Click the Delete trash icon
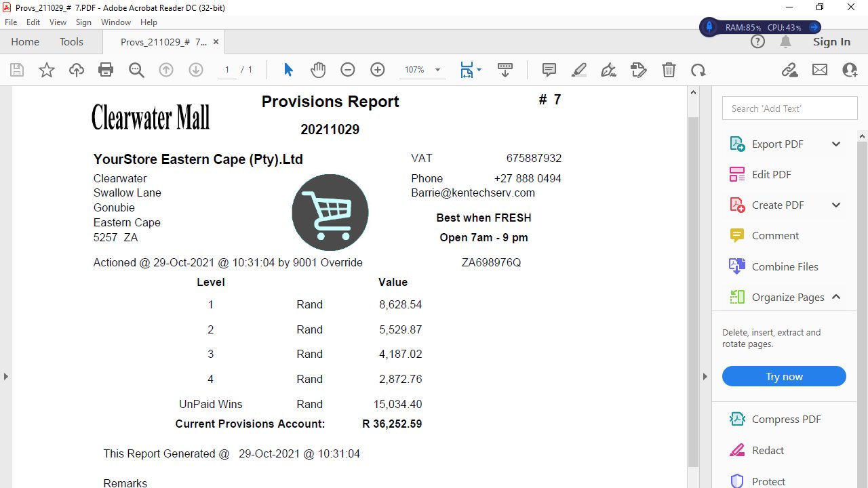The height and width of the screenshot is (488, 868). pyautogui.click(x=669, y=70)
